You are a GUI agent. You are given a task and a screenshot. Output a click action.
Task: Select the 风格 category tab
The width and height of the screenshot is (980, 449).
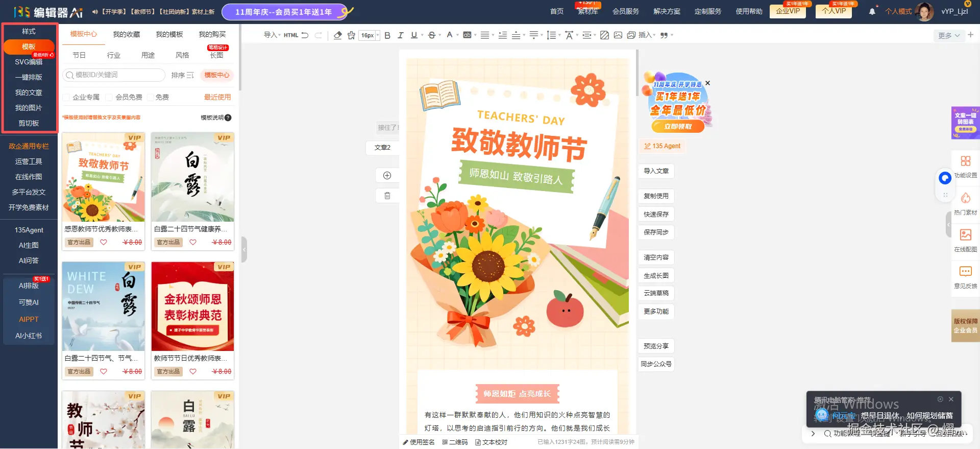coord(182,55)
